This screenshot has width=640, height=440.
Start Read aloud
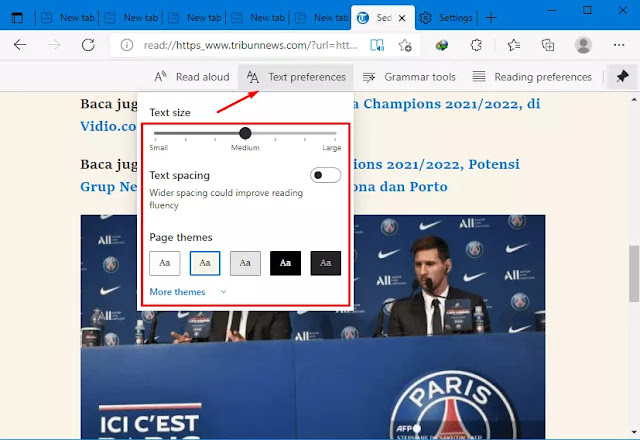click(191, 77)
